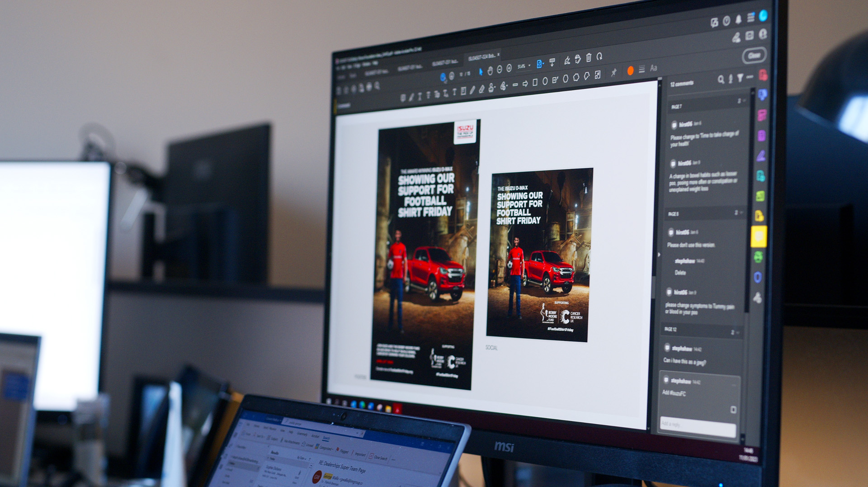
Task: Open comment 'A change in bowel habits'
Action: (x=703, y=181)
